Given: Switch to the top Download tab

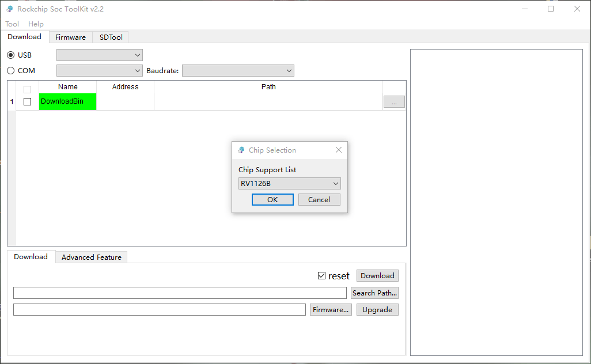Looking at the screenshot, I should (25, 36).
